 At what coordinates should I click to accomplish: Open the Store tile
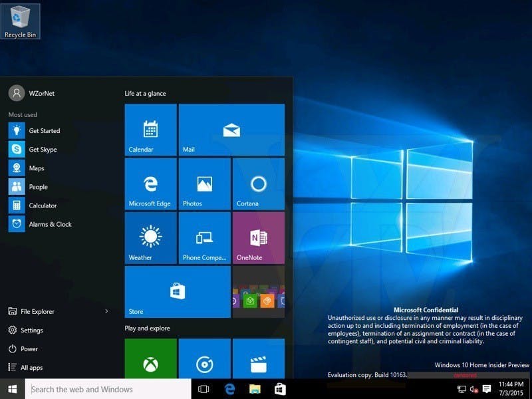(178, 291)
